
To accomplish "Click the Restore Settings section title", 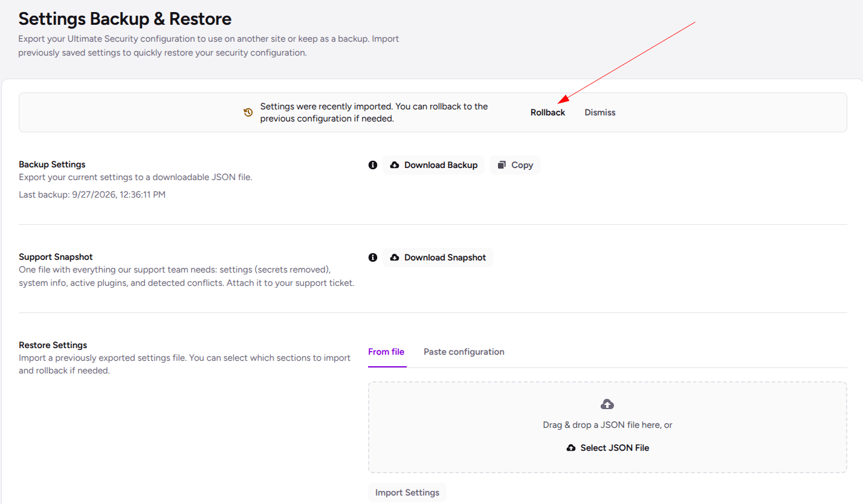I will pyautogui.click(x=53, y=345).
